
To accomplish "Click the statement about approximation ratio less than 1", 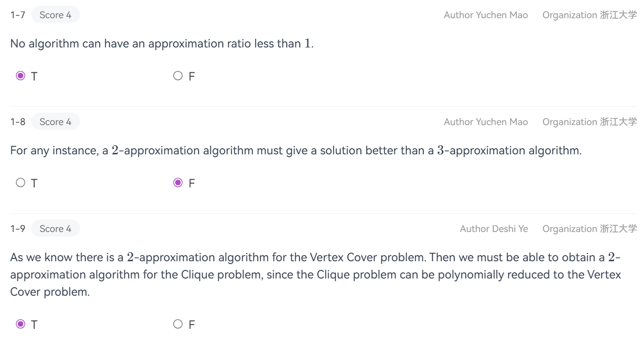I will point(162,44).
